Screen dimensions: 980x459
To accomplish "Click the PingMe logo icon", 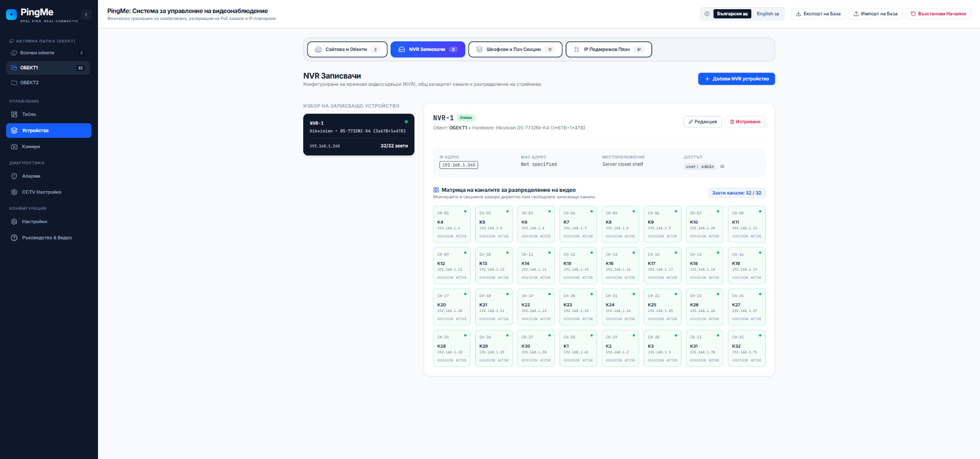I will [11, 14].
